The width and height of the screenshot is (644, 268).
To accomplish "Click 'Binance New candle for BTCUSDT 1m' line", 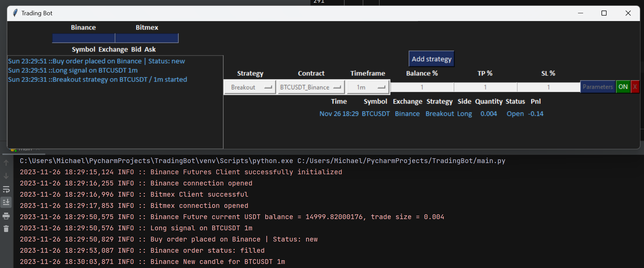I will coord(152,262).
